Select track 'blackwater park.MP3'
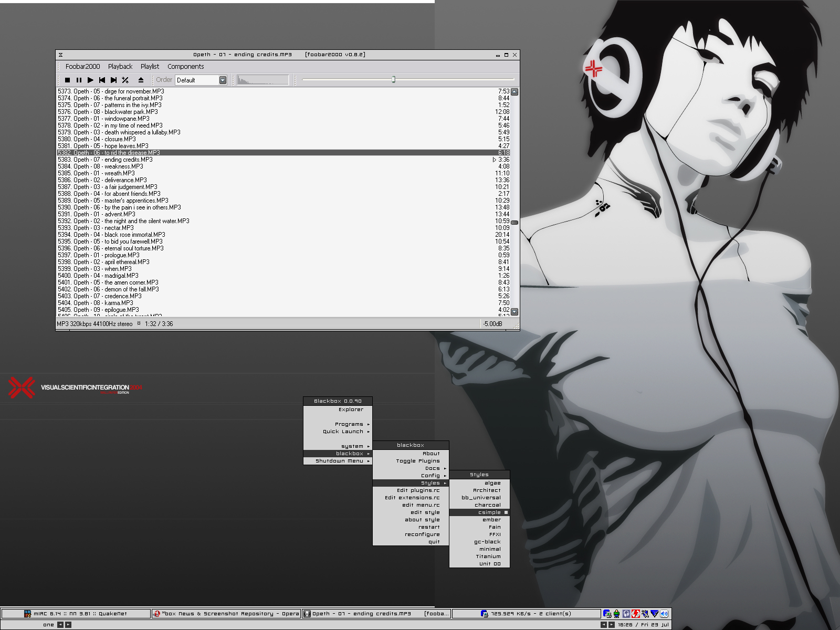The height and width of the screenshot is (630, 840). tap(283, 112)
